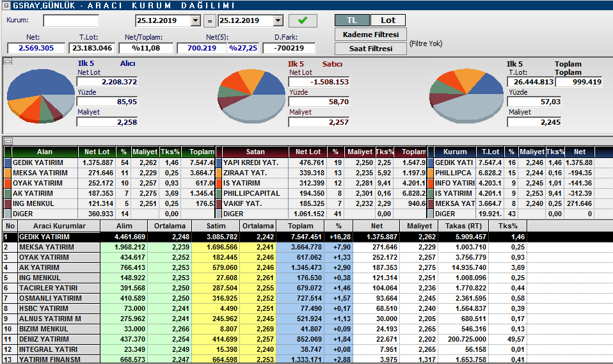
Task: Click blue swatch beside YAPI KREDI YAT.
Action: click(219, 162)
